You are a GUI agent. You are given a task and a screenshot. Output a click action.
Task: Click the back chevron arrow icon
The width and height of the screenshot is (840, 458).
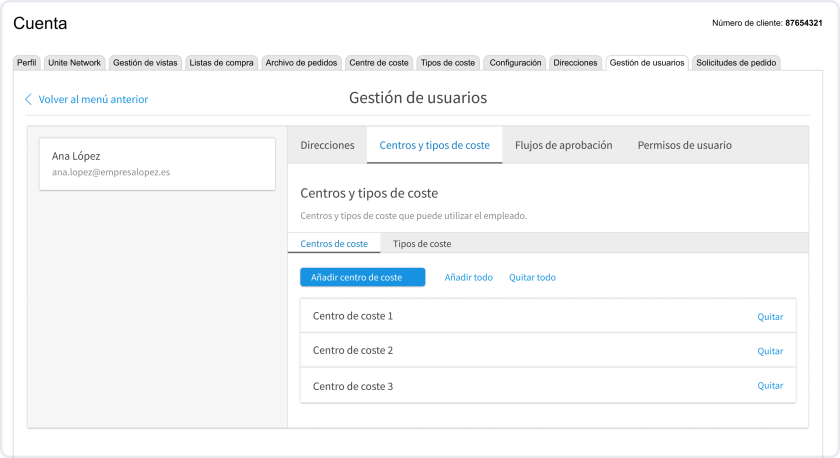tap(28, 99)
